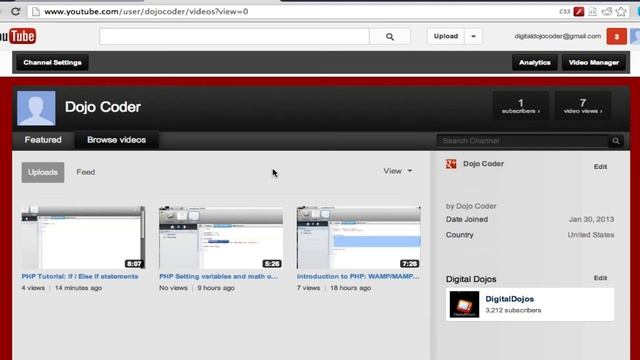Open the Video Manager
Viewport: 640px width, 360px height.
[593, 62]
